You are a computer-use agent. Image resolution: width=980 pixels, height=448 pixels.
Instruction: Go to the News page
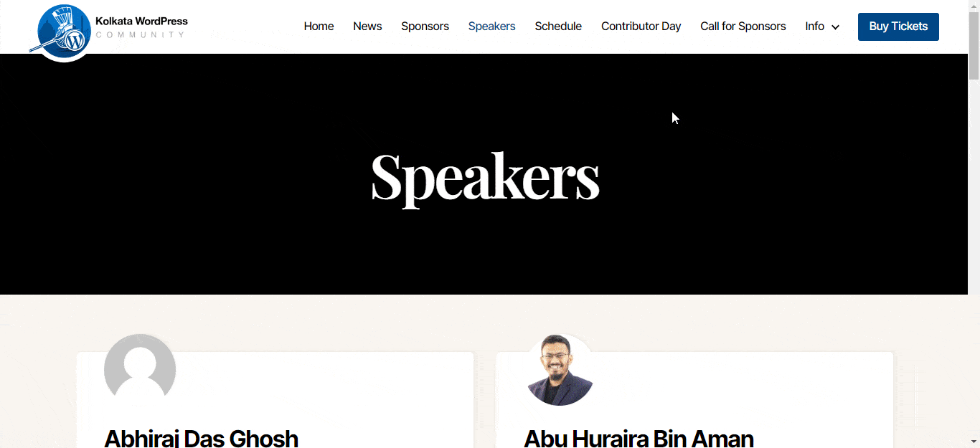(367, 27)
